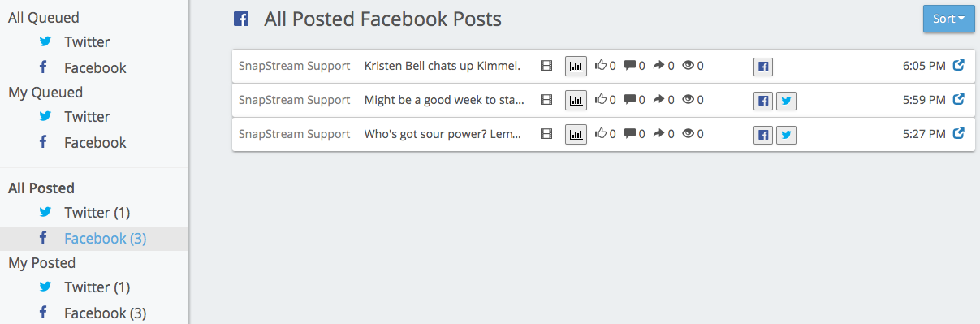
Task: Click Twitter icon on 5:59 PM post
Action: 786,100
